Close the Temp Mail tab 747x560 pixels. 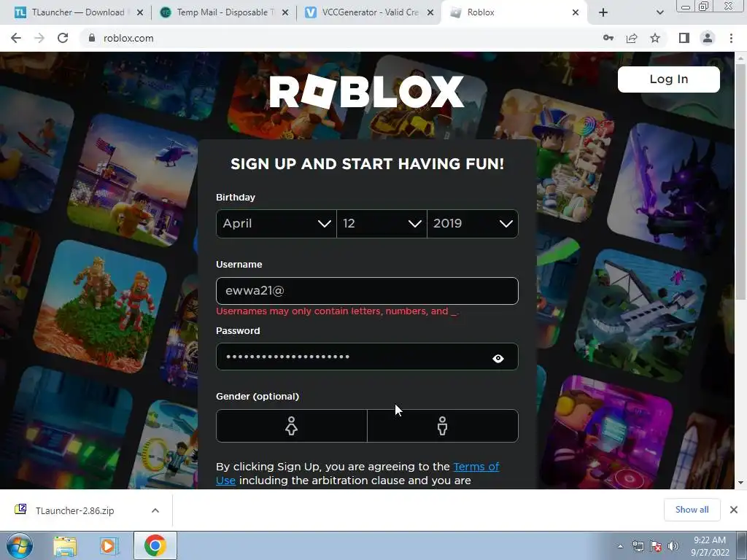285,12
